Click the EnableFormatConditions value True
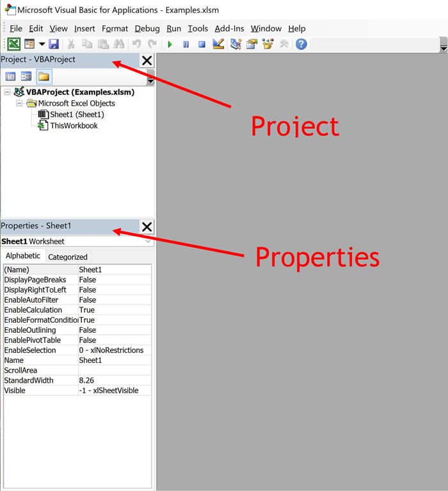This screenshot has width=448, height=491. click(115, 319)
